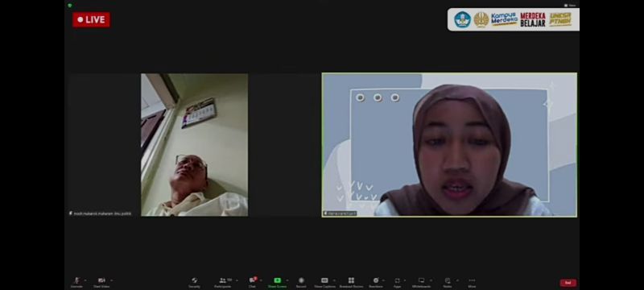Start recording with the Record icon
Screen dimensions: 644x290
(x=301, y=282)
